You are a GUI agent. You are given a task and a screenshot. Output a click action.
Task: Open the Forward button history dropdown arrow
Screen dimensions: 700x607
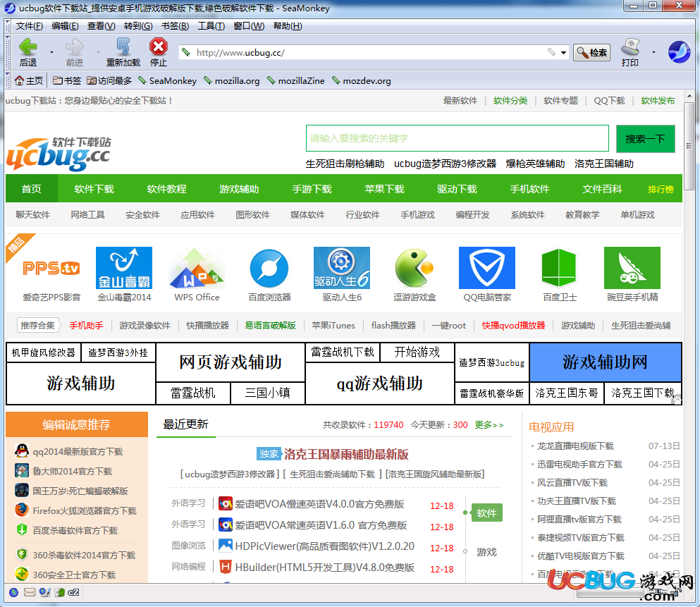98,52
